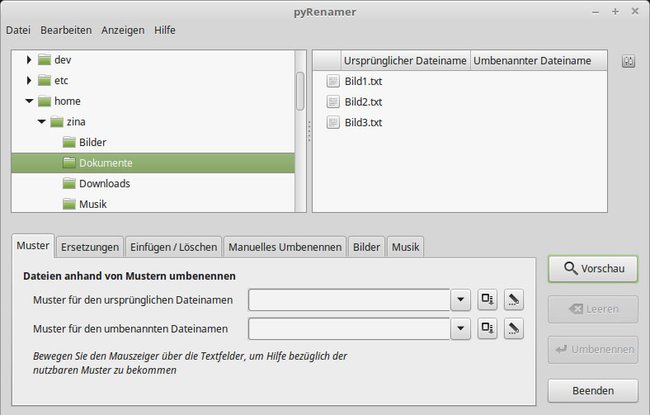Select the Downloads label in tree
The height and width of the screenshot is (415, 650).
pos(104,184)
